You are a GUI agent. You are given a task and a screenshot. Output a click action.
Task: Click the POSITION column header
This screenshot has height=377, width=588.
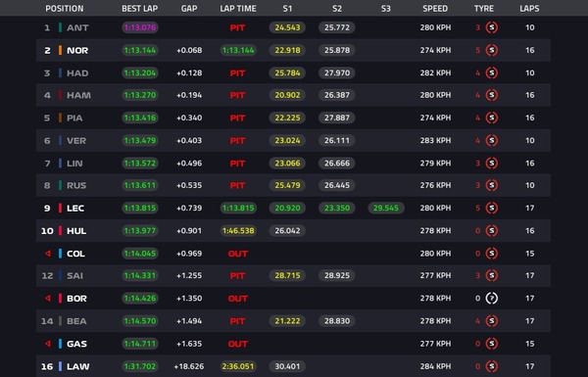(x=65, y=8)
